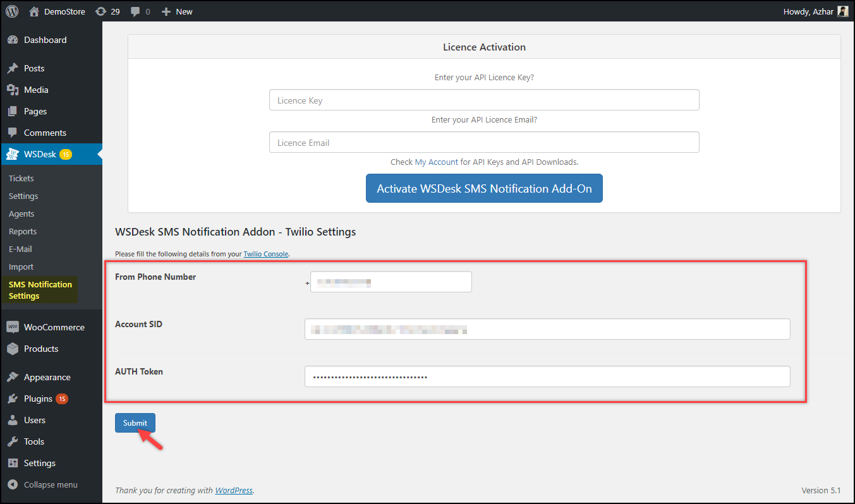Open WSDesk E-Mail submenu
This screenshot has width=855, height=504.
20,249
